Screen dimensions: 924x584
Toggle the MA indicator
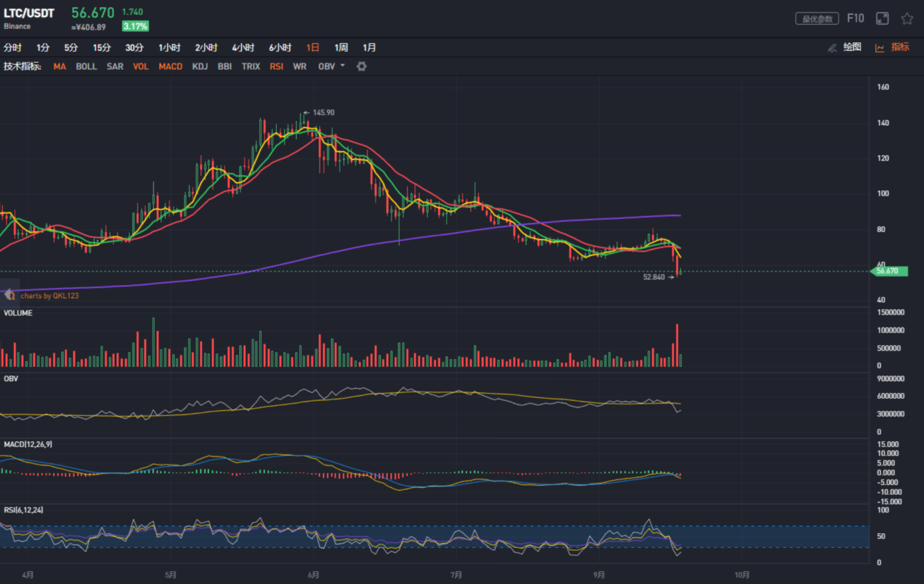click(x=60, y=66)
